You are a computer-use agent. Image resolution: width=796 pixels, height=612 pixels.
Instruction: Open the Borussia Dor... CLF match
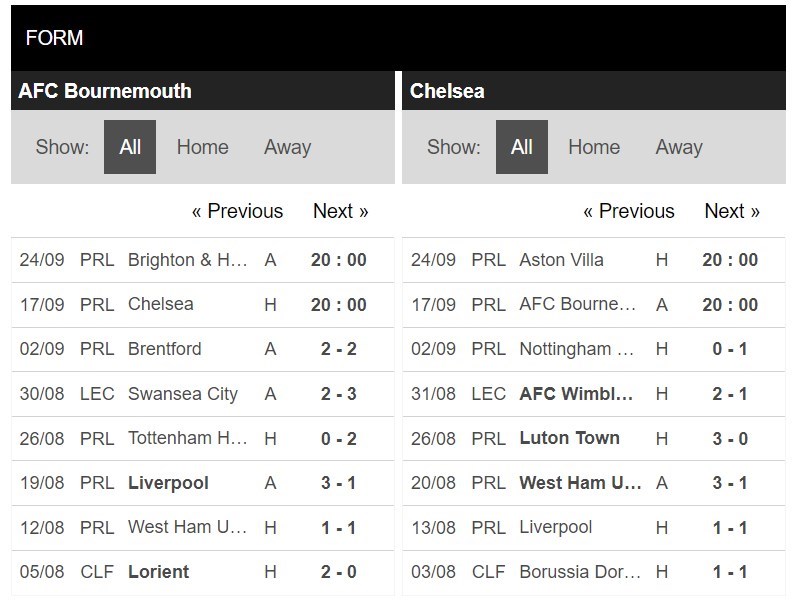pos(594,572)
